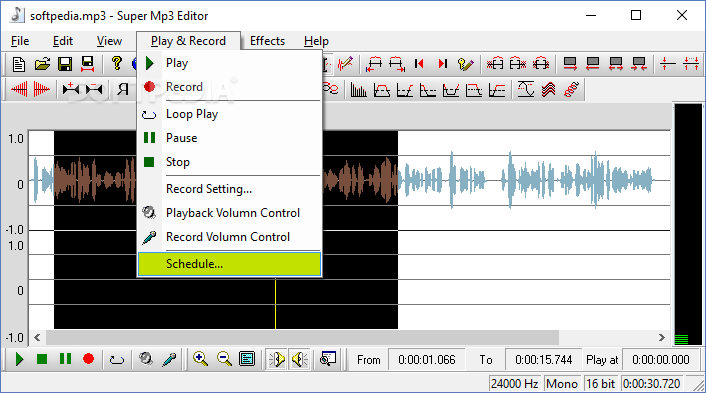The image size is (706, 393).
Task: Click the Play at time field 0:00:00.000
Action: [x=660, y=360]
